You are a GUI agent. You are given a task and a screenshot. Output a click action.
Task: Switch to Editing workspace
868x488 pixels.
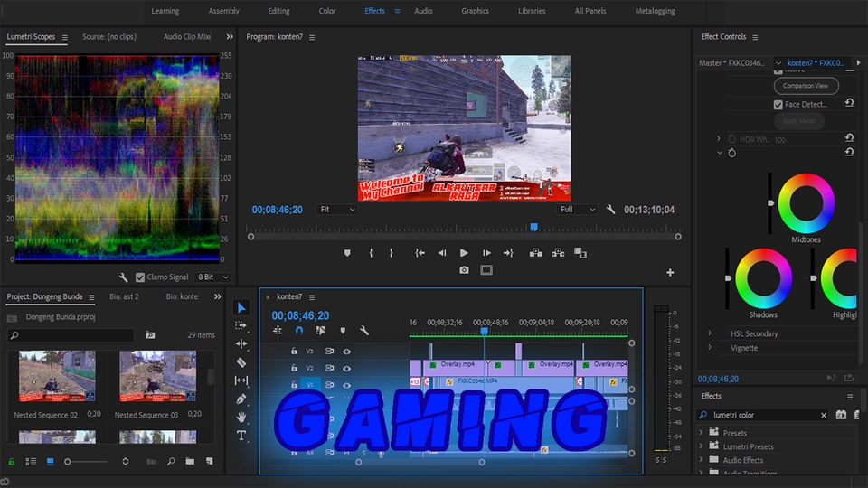278,11
